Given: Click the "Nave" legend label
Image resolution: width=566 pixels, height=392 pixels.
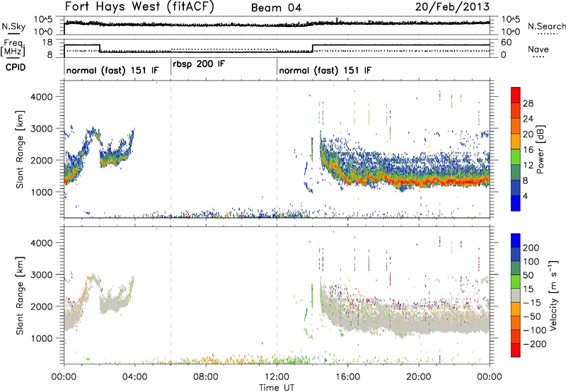Looking at the screenshot, I should point(538,49).
